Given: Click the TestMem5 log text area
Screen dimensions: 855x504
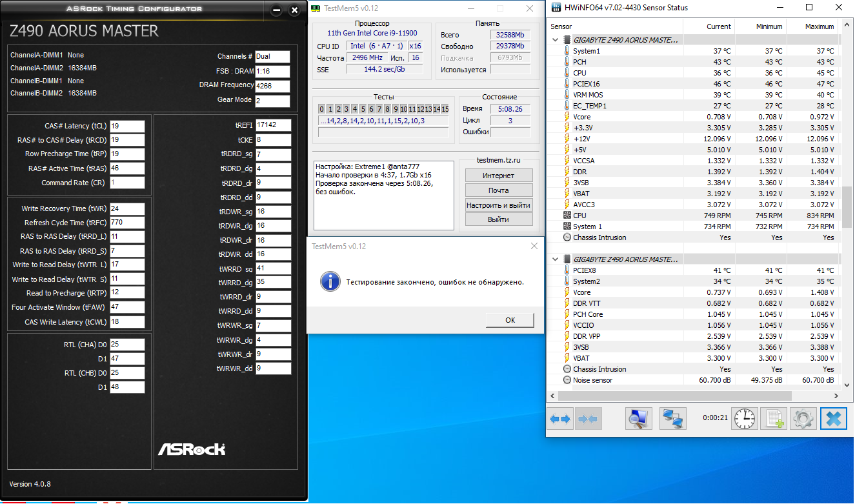Looking at the screenshot, I should [x=385, y=196].
